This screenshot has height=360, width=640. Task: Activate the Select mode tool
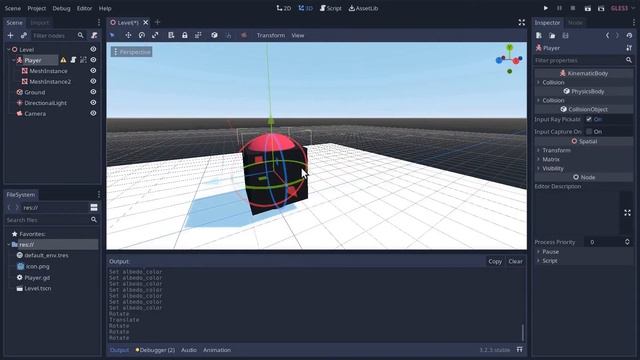(x=113, y=36)
